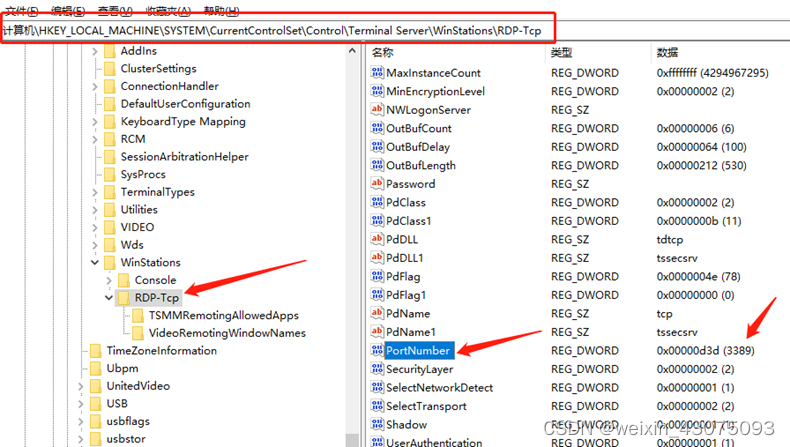
Task: Select the SessionArbitrationHelper tree key
Action: tap(184, 157)
